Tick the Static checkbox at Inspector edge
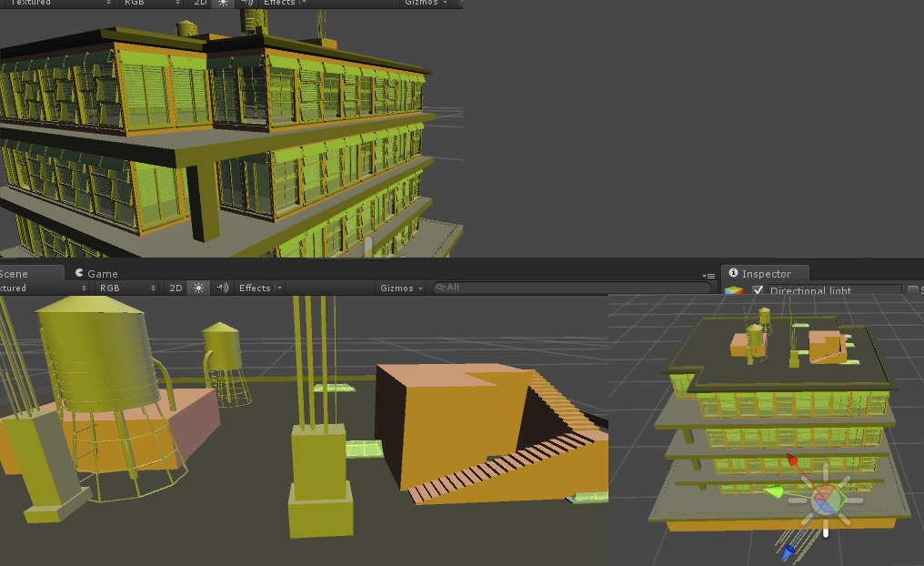The width and height of the screenshot is (924, 566). (x=913, y=290)
